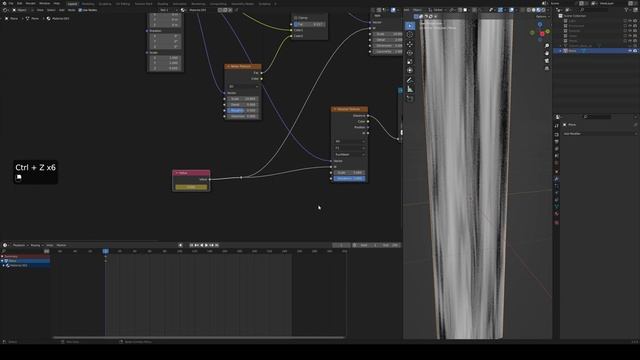Open the Voronoi node feature dropdown F1

[349, 148]
